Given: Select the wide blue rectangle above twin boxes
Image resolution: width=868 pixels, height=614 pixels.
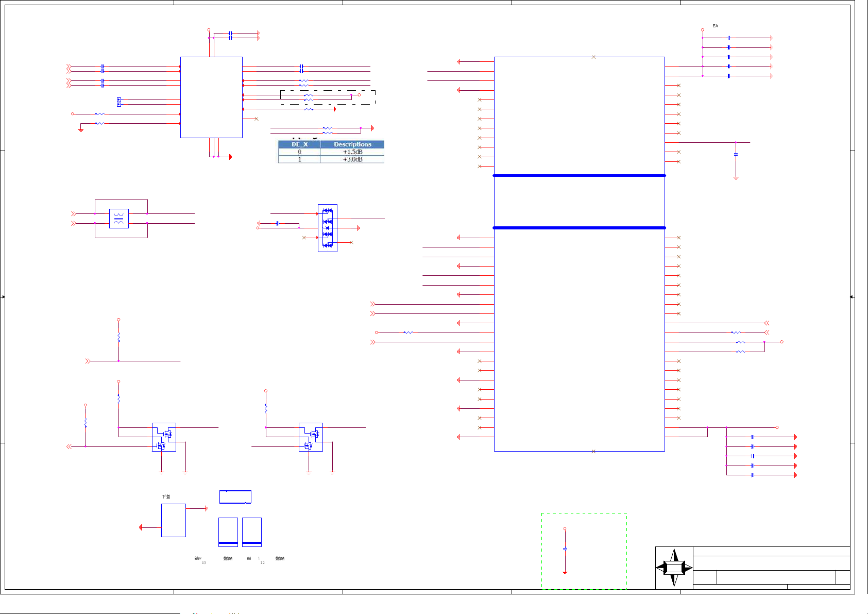Looking at the screenshot, I should pos(235,497).
